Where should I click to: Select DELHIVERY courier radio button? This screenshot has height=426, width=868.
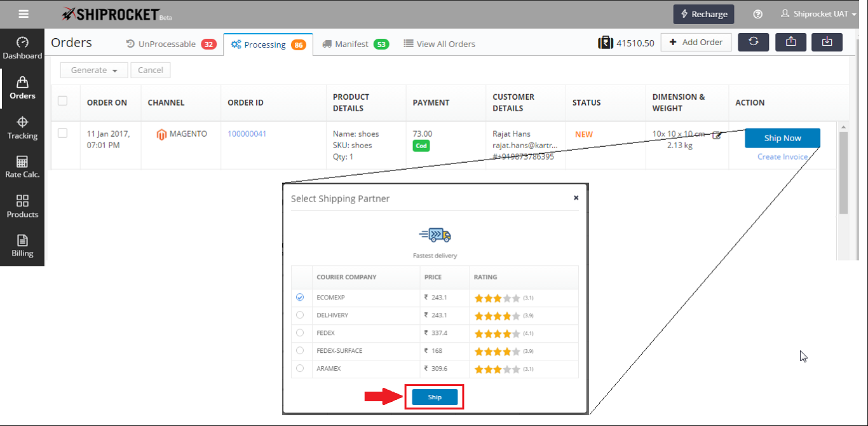[x=300, y=315]
